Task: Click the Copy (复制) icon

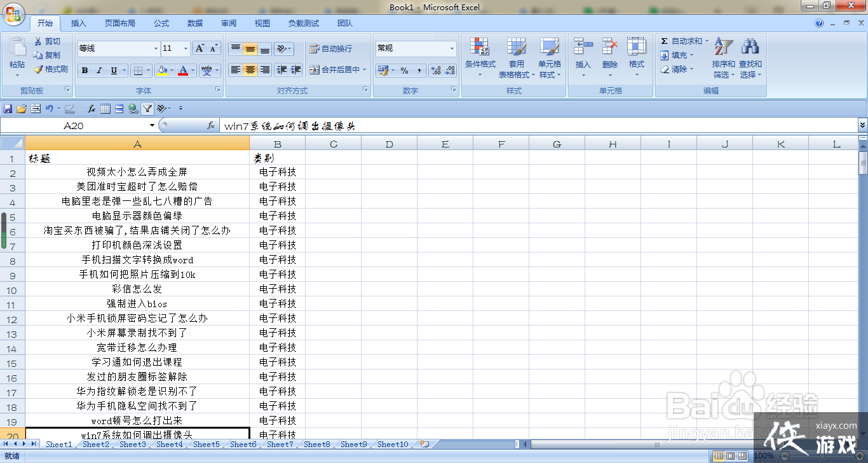Action: pyautogui.click(x=38, y=55)
